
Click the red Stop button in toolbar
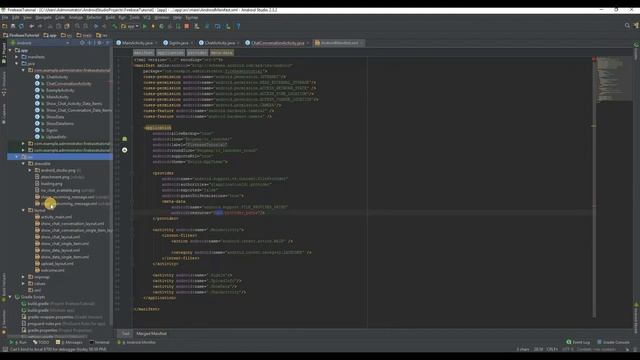[x=187, y=26]
